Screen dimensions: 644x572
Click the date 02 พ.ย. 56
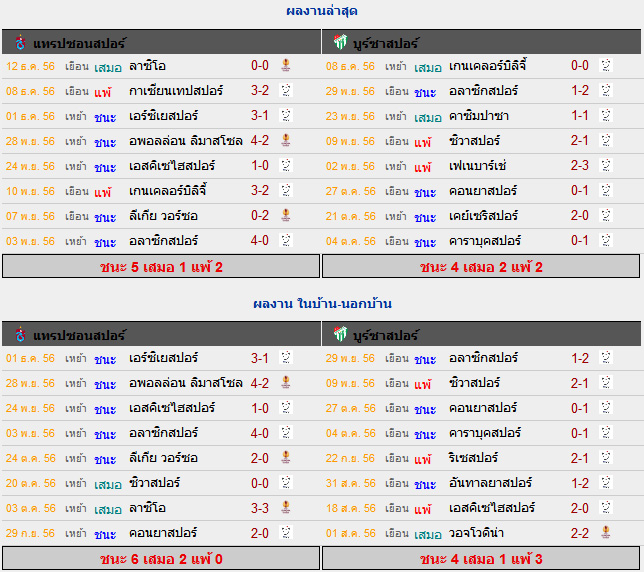pos(350,166)
